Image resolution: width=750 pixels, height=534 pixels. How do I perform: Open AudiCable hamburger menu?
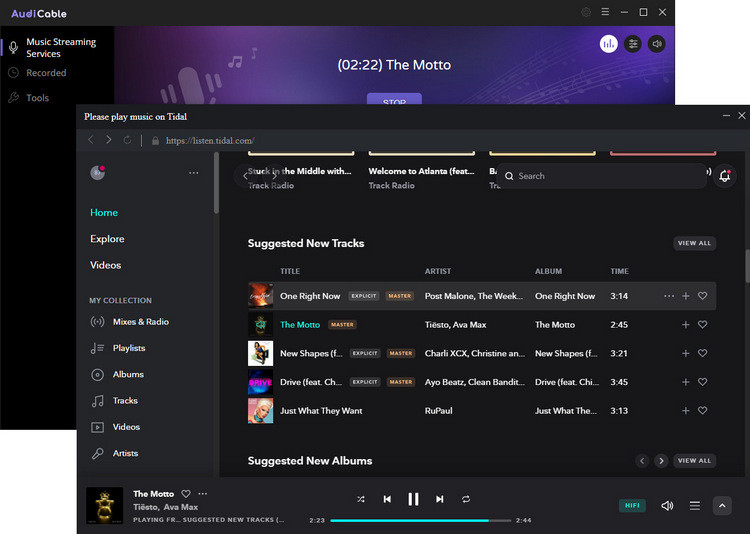pos(605,12)
